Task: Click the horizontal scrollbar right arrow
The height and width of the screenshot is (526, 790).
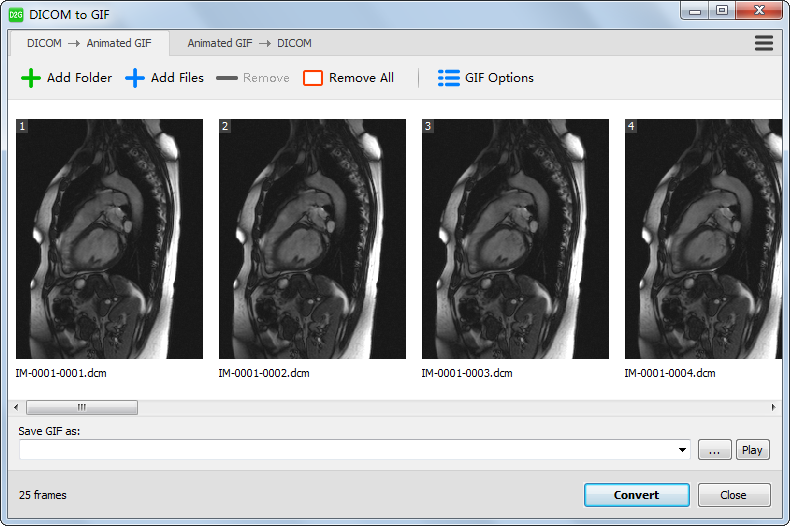Action: pyautogui.click(x=773, y=407)
